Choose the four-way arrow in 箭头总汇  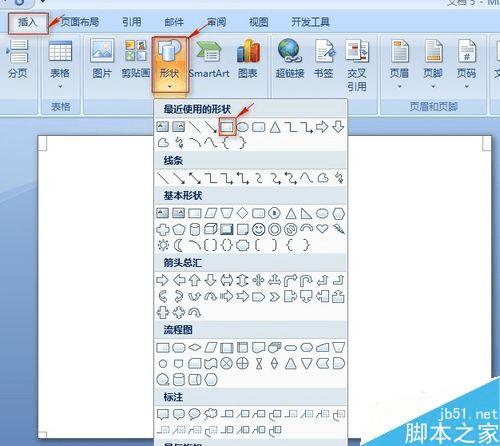coord(258,280)
